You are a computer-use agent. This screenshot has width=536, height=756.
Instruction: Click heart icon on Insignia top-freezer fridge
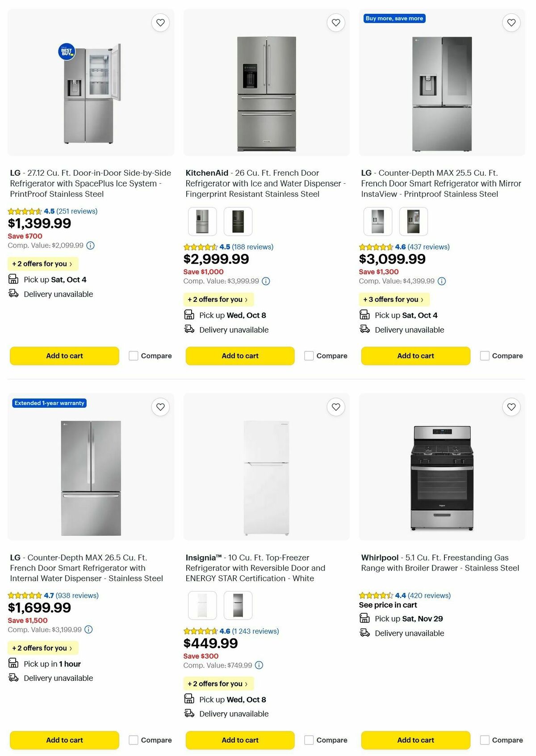pyautogui.click(x=336, y=407)
